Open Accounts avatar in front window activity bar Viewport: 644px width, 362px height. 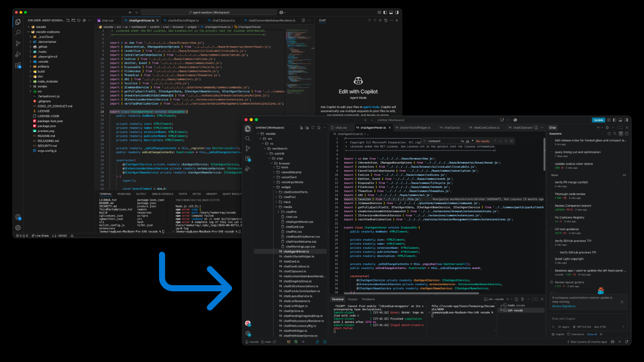[248, 323]
